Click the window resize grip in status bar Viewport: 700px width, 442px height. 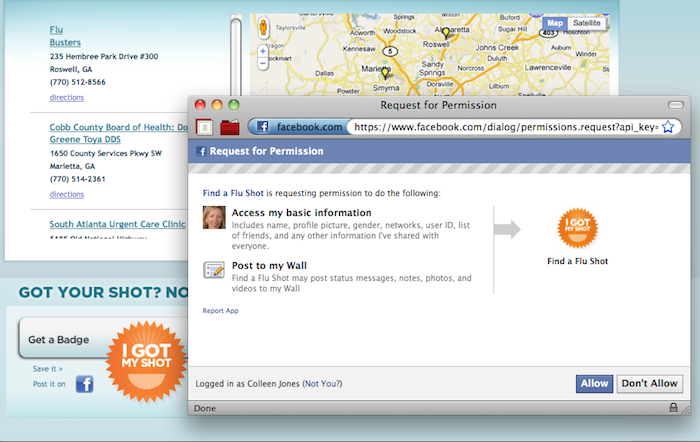(685, 409)
